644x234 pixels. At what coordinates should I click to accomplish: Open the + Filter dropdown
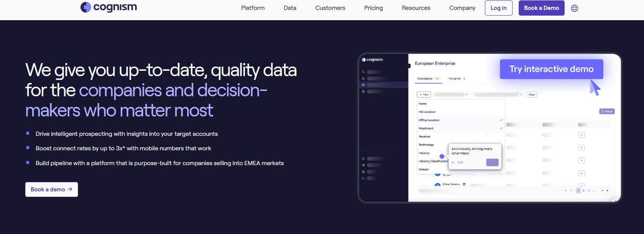click(x=424, y=95)
